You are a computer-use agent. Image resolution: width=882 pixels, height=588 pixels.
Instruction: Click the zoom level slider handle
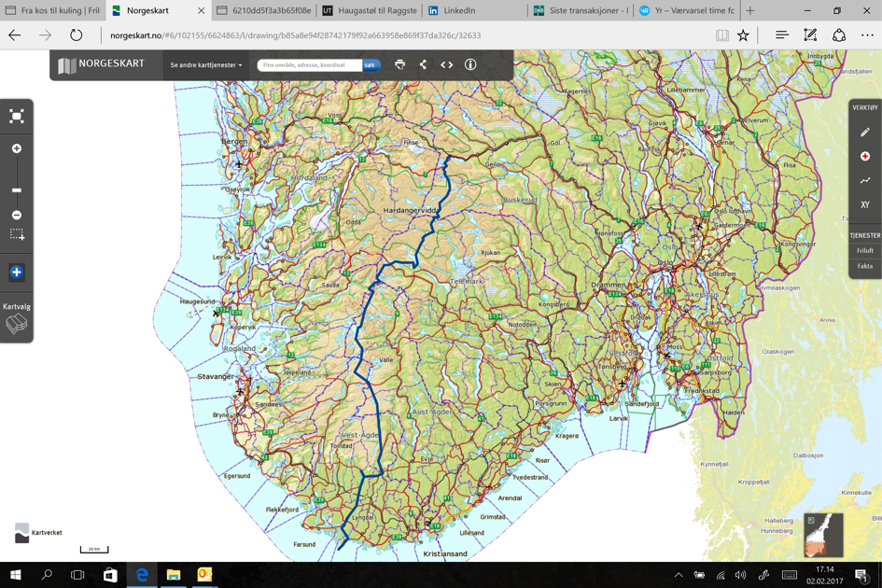click(17, 190)
